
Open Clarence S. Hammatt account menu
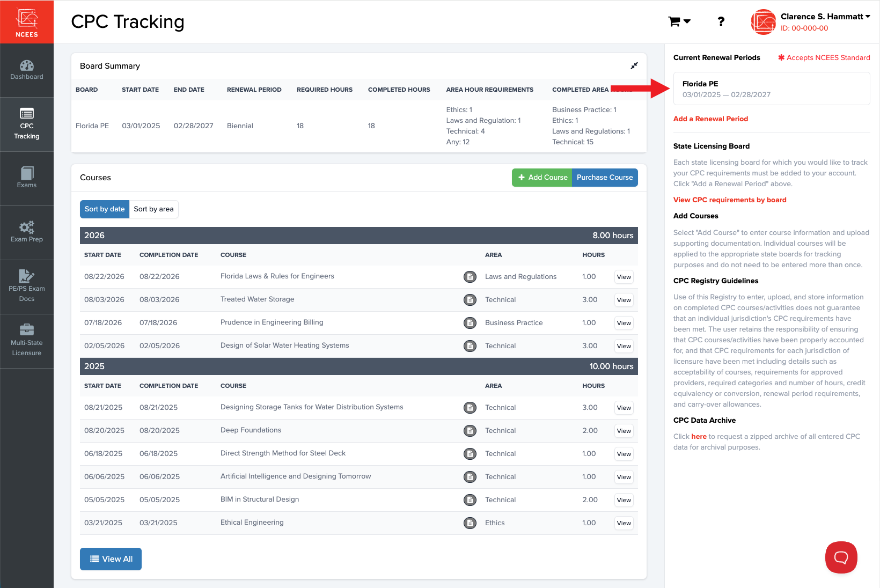click(x=825, y=17)
